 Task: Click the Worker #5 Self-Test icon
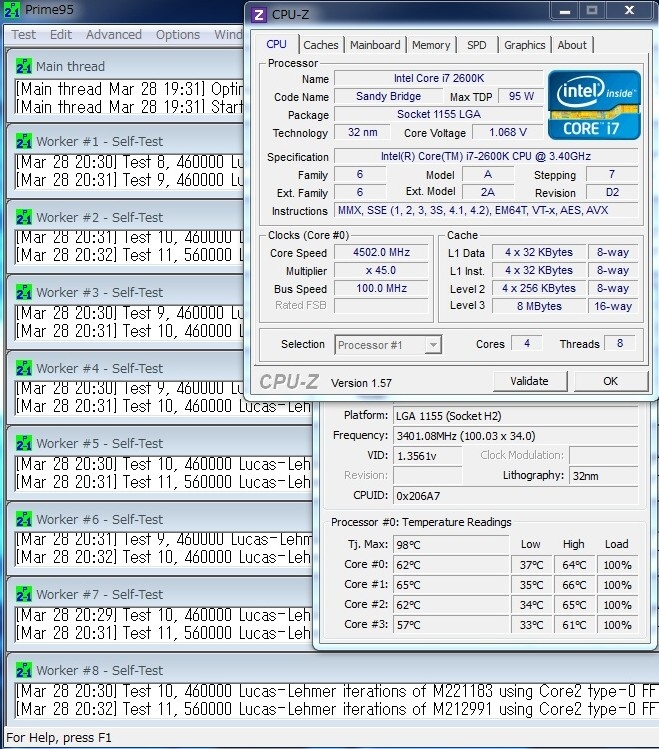click(x=23, y=443)
